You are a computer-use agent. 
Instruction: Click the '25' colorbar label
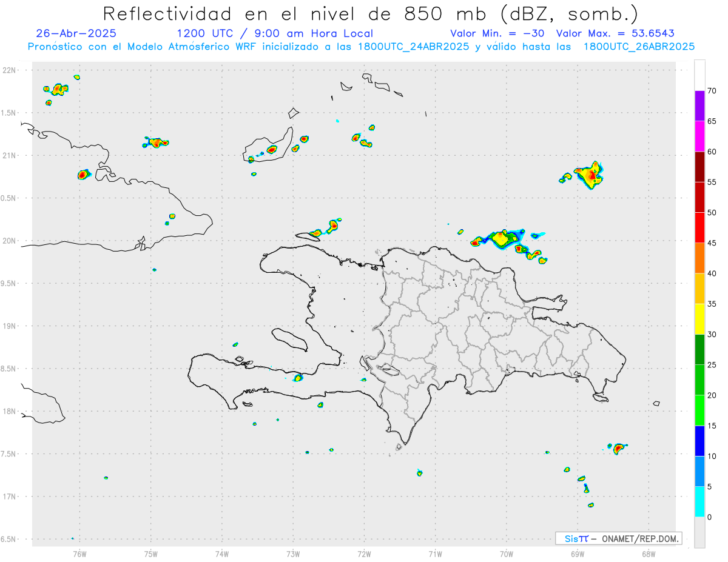(712, 365)
